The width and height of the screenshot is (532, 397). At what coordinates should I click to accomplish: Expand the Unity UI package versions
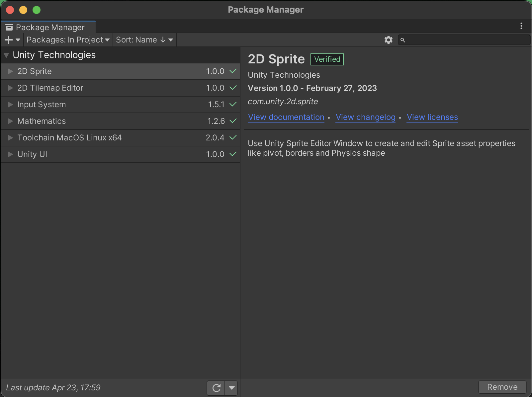tap(10, 154)
